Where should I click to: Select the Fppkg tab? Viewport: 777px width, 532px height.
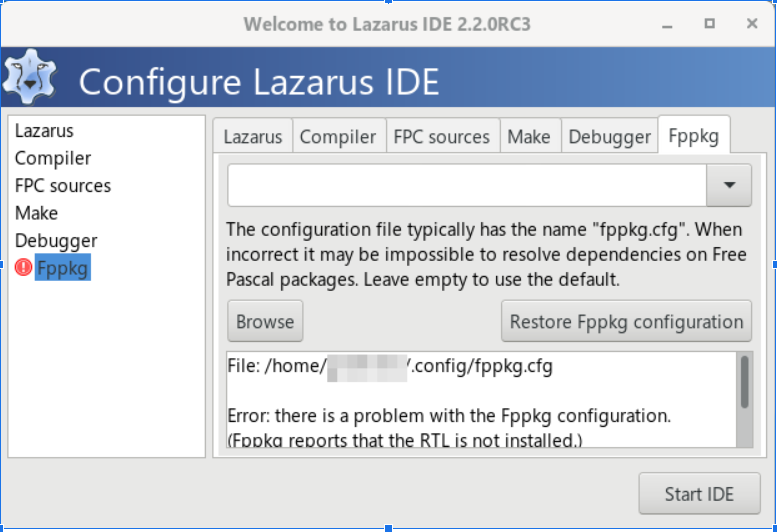tap(694, 137)
